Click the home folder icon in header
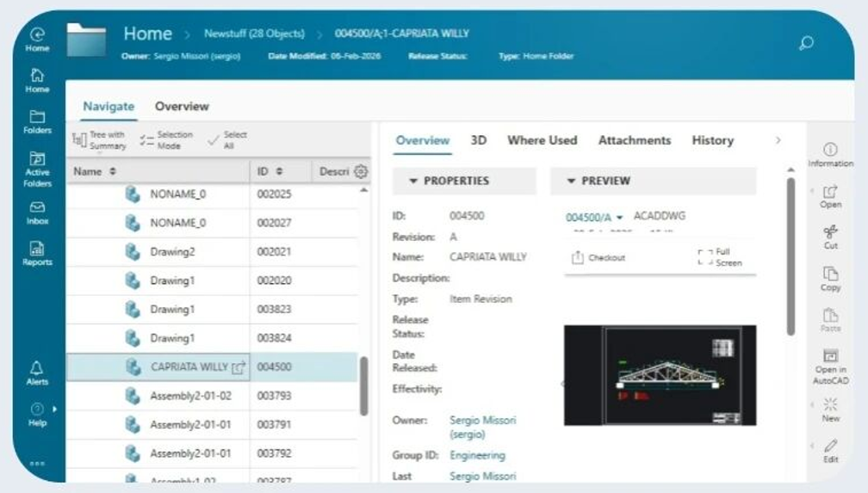The height and width of the screenshot is (493, 868). click(x=86, y=40)
